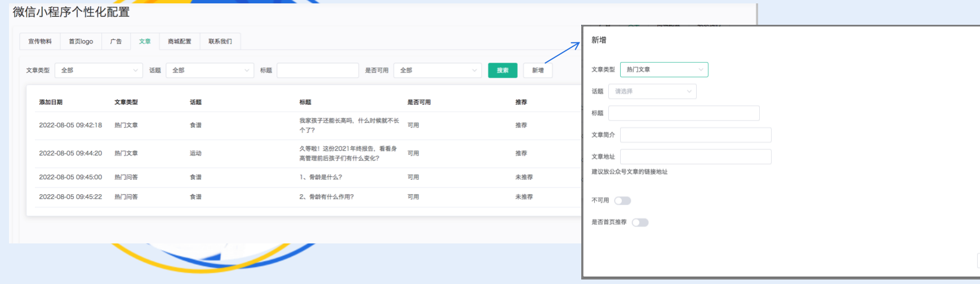Select the 文章 tab

[x=145, y=42]
